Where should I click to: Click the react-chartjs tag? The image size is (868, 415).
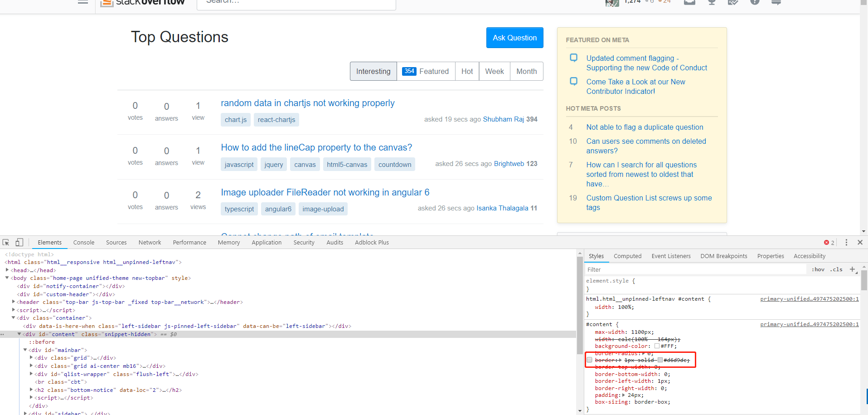pyautogui.click(x=276, y=120)
